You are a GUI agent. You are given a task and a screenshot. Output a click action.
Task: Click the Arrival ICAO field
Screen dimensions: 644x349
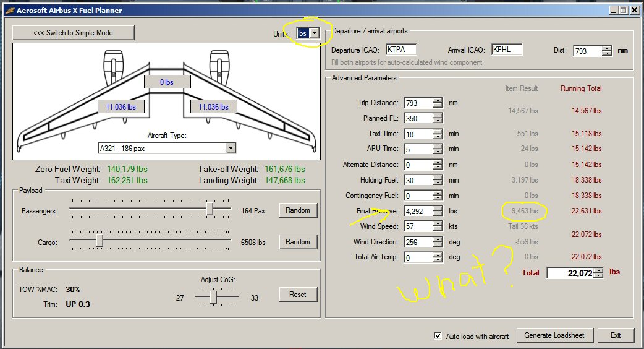[507, 50]
